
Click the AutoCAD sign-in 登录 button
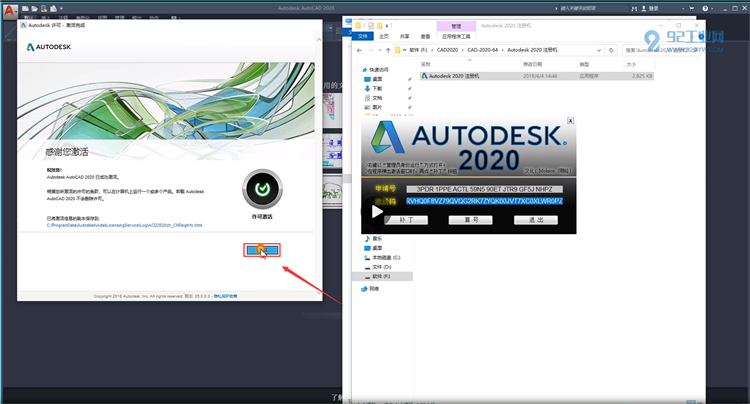650,9
